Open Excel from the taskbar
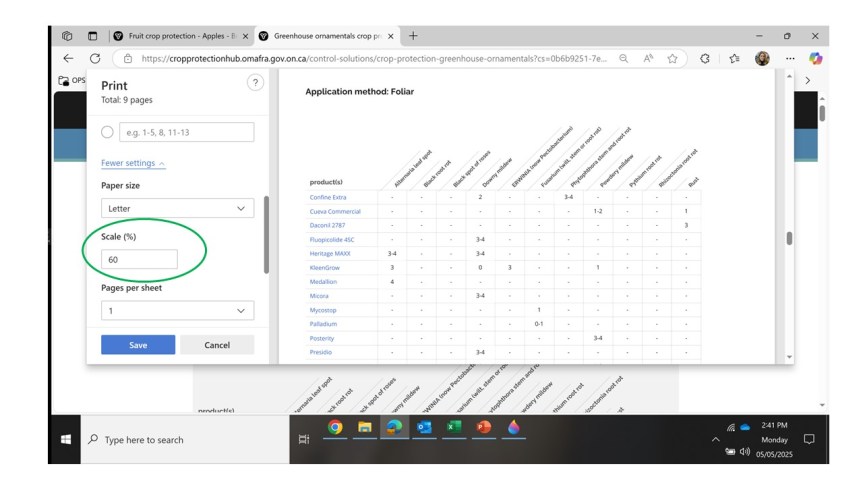The image size is (863, 485). click(454, 427)
